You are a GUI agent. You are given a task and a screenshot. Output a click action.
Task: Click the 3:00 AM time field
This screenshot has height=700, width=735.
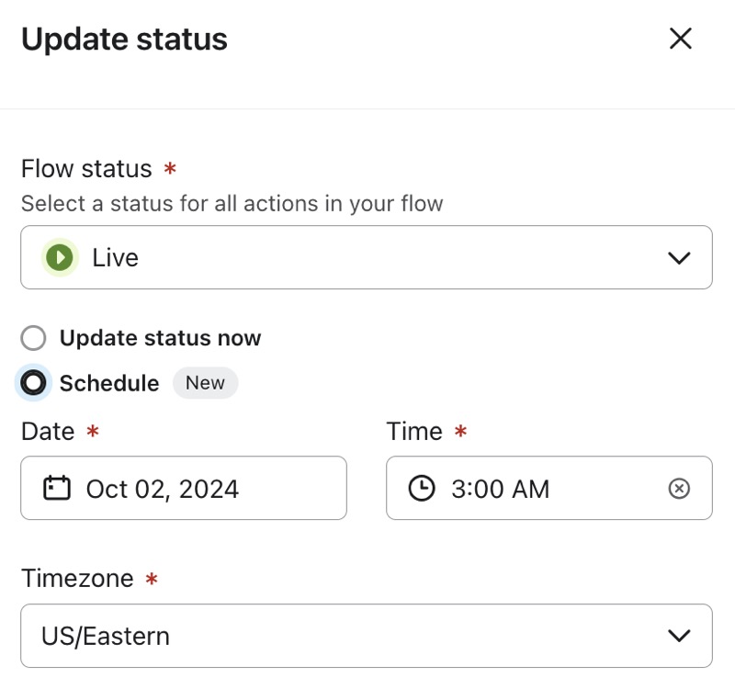533,488
